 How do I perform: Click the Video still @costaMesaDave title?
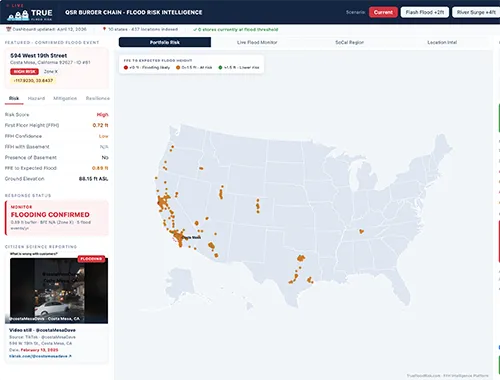[x=42, y=330]
